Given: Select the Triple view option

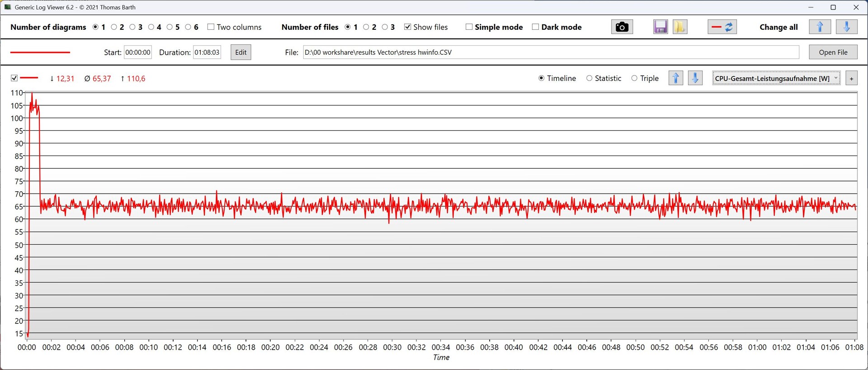Looking at the screenshot, I should click(634, 78).
